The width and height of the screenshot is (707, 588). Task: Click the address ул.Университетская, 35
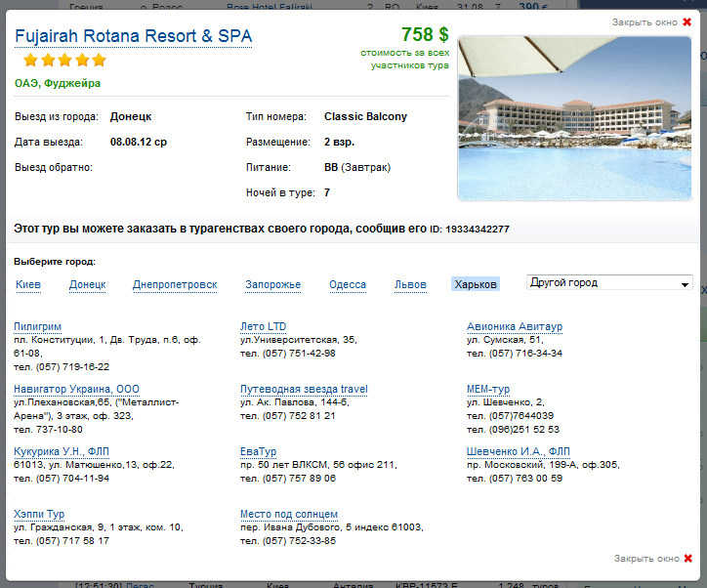(x=299, y=340)
